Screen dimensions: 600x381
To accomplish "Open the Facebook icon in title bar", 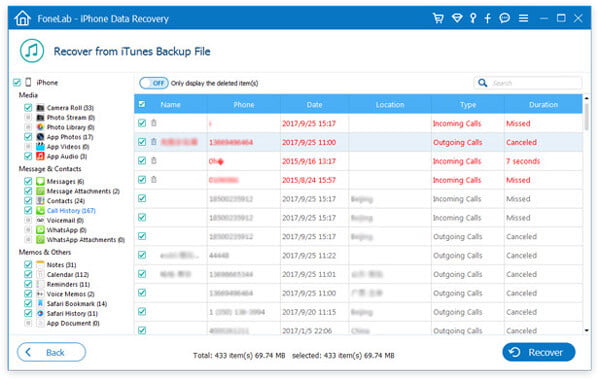I will click(x=488, y=18).
